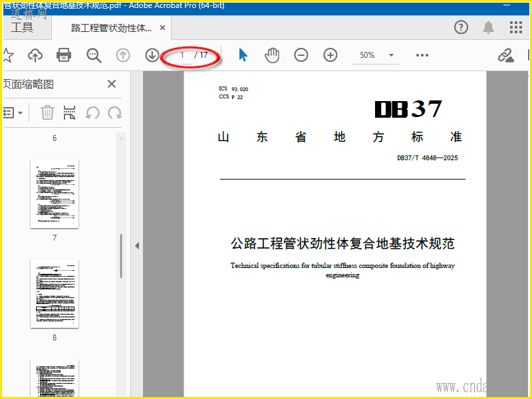Open the print pages thumbnail icon
The image size is (532, 399).
[69, 112]
